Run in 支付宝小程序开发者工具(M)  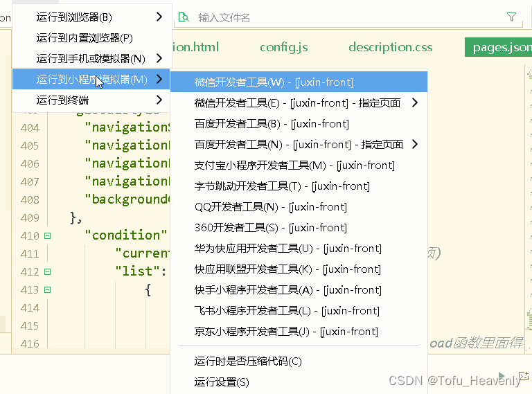(299, 165)
